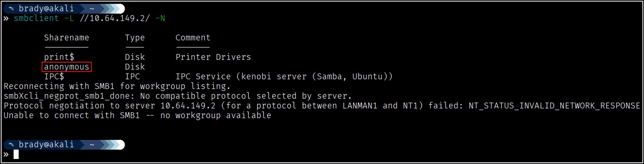Click the block cursor at the empty prompt
The image size is (644, 164).
coord(16,154)
